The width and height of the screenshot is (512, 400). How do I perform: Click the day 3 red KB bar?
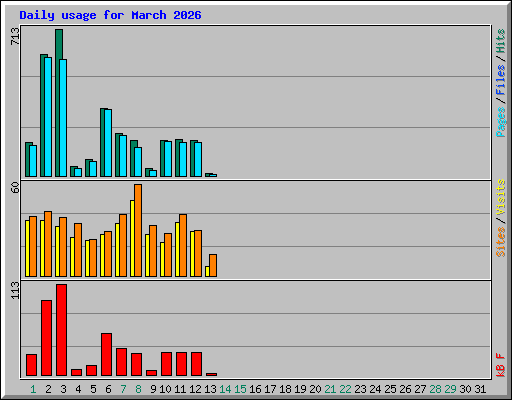[61, 330]
